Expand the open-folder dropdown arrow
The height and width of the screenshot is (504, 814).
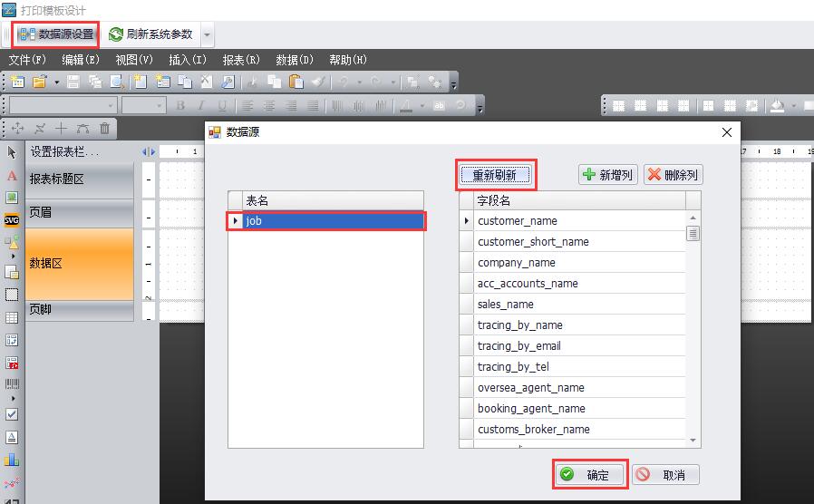[56, 82]
